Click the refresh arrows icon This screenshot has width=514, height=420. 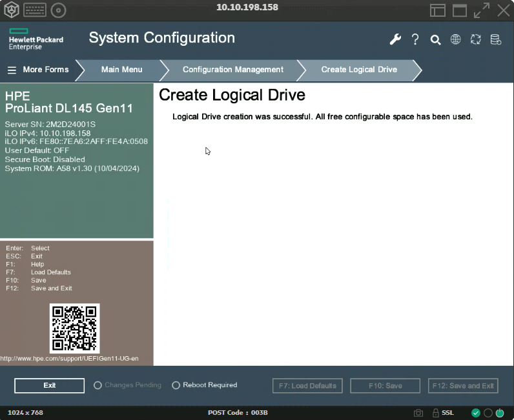(x=475, y=39)
